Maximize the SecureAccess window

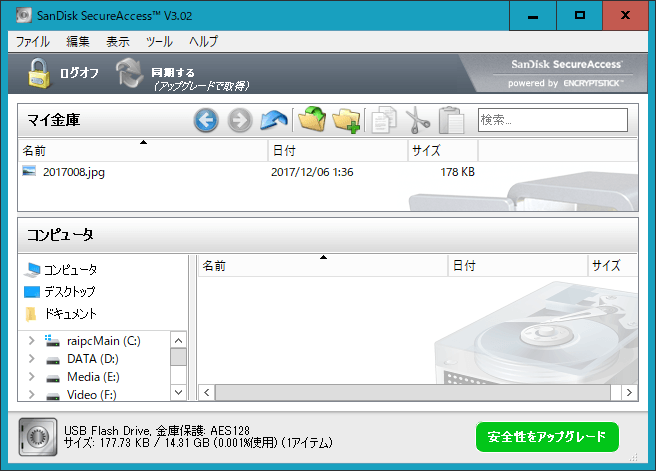click(x=579, y=15)
